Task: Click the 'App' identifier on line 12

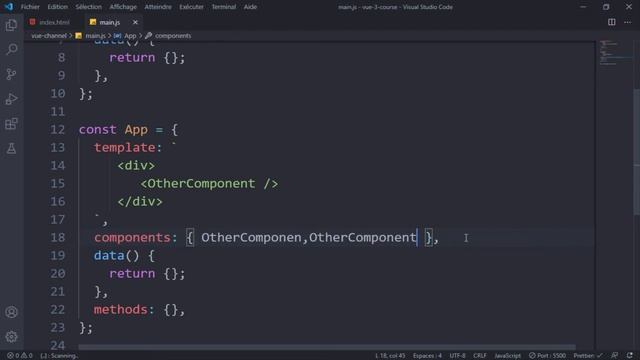Action: coord(136,129)
